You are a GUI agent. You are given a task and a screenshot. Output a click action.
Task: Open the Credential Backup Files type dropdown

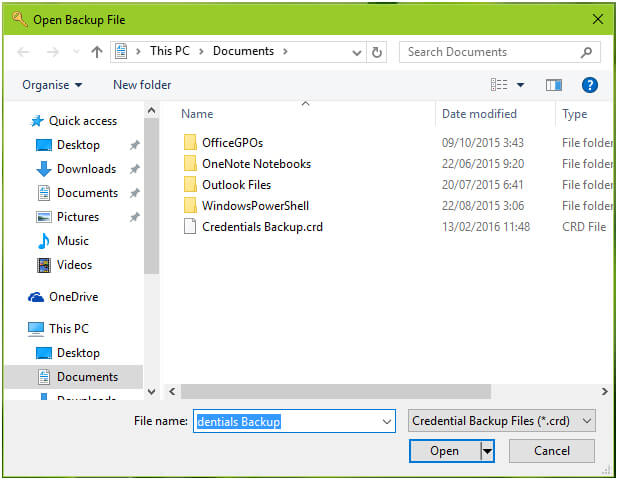point(502,420)
